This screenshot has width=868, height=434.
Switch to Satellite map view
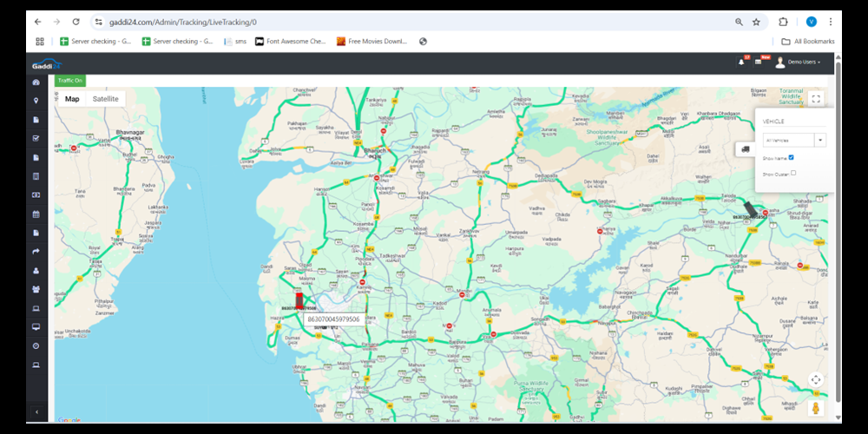click(105, 99)
